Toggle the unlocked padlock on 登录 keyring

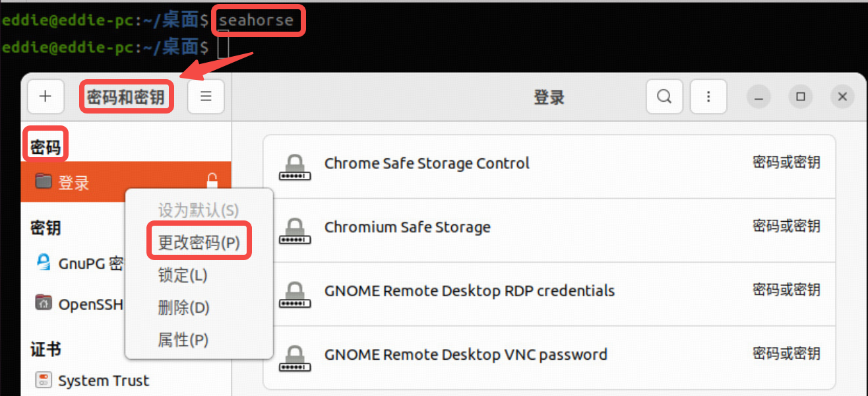coord(212,181)
